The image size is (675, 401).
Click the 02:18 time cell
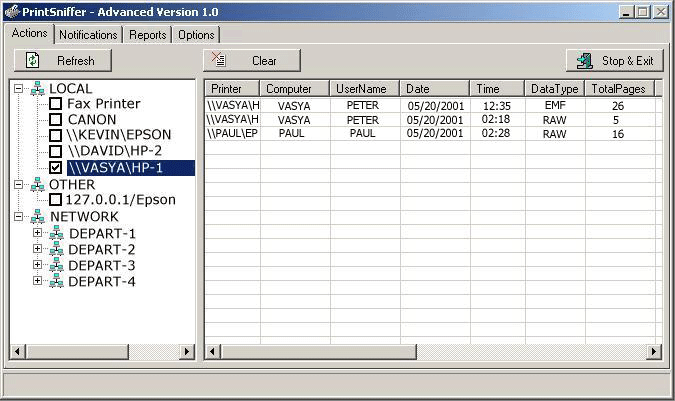coord(496,120)
